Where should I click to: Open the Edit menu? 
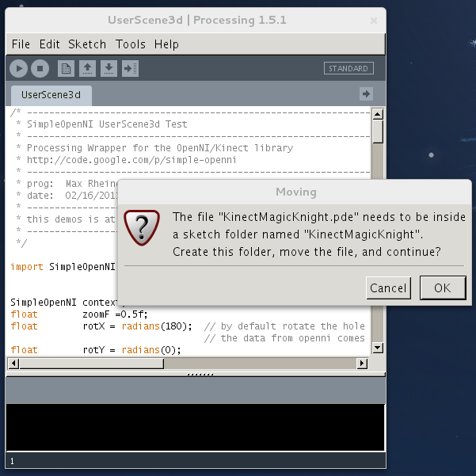[x=49, y=44]
